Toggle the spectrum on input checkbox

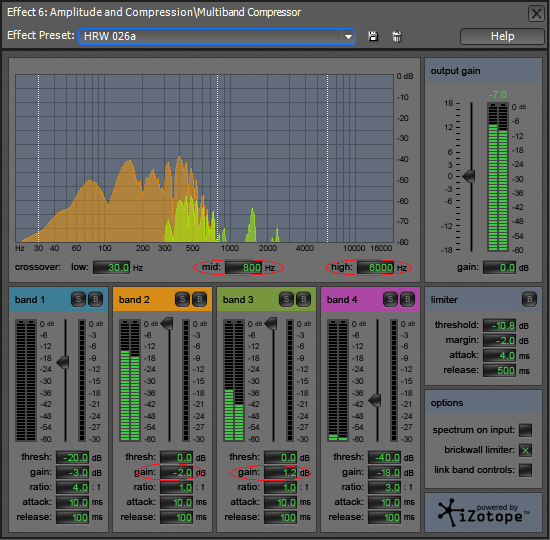tap(525, 430)
